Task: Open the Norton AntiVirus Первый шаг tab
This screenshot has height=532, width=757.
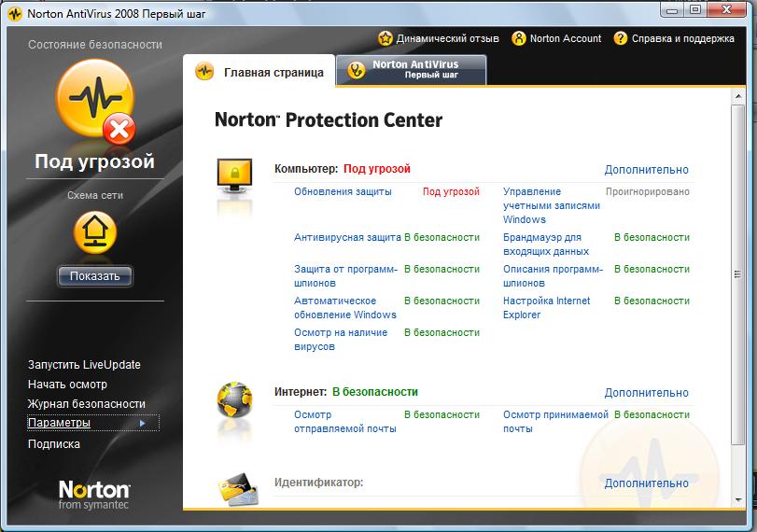Action: click(412, 71)
